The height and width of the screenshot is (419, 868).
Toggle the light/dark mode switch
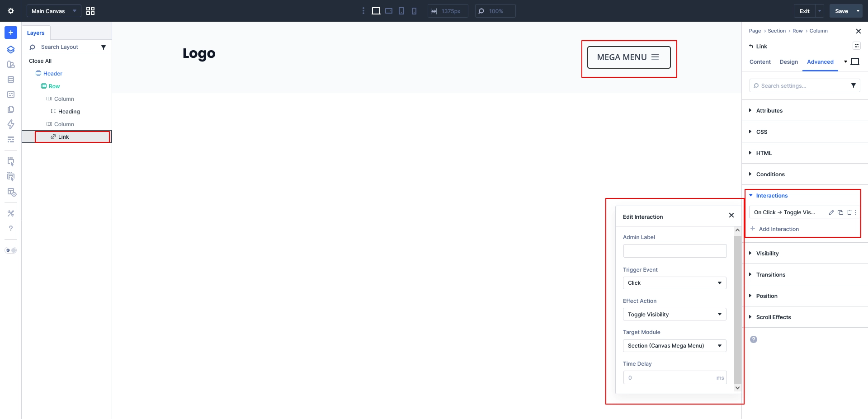(11, 250)
